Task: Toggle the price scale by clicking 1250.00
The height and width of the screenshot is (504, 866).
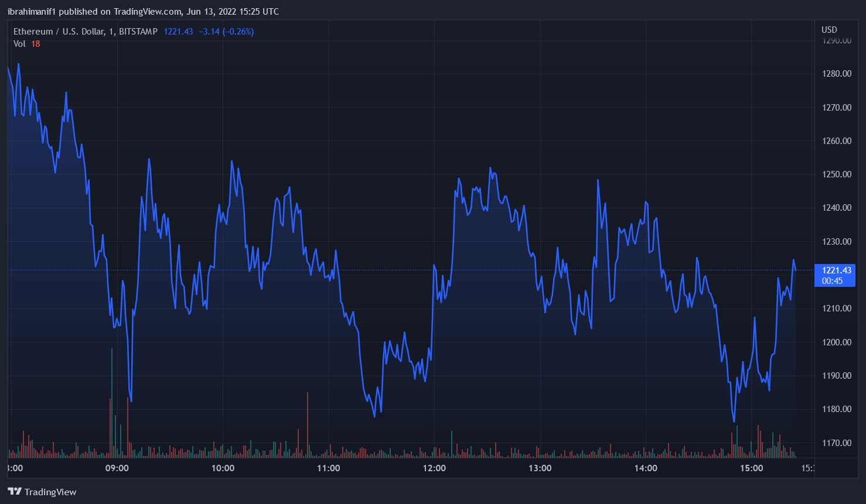Action: coord(836,174)
